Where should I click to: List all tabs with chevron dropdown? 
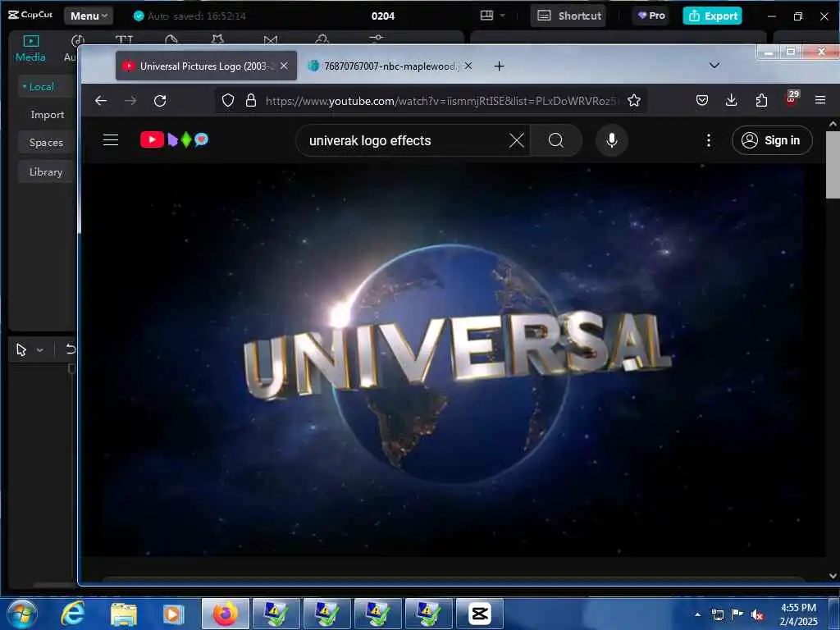(x=714, y=66)
